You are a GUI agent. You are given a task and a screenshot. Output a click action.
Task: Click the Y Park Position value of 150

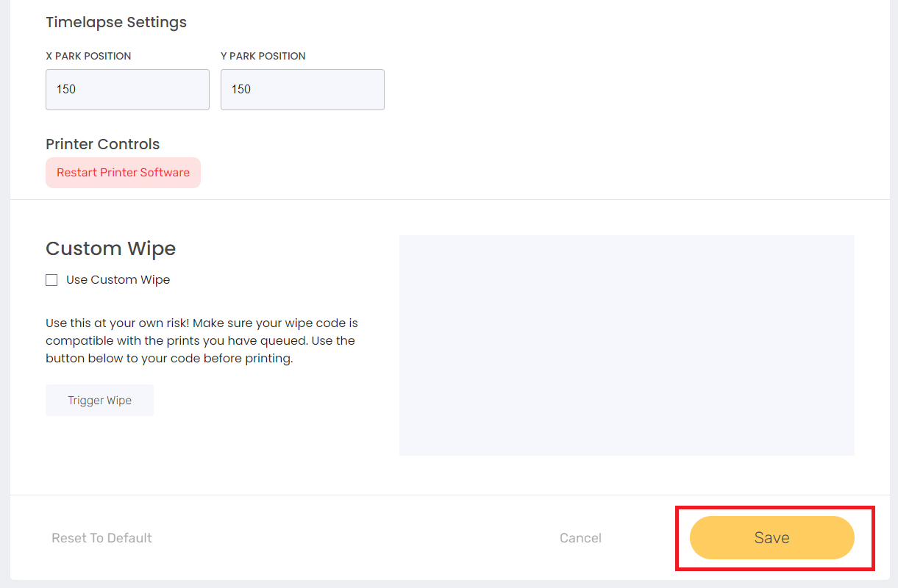click(302, 89)
